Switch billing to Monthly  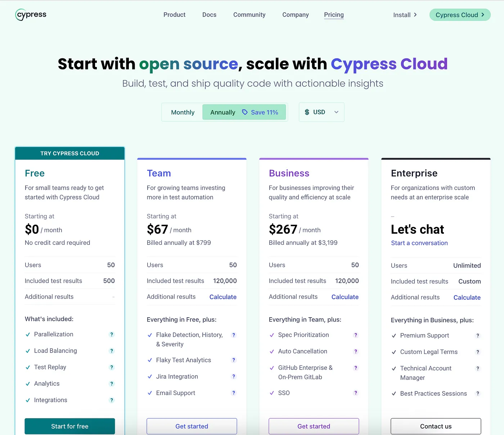(183, 112)
